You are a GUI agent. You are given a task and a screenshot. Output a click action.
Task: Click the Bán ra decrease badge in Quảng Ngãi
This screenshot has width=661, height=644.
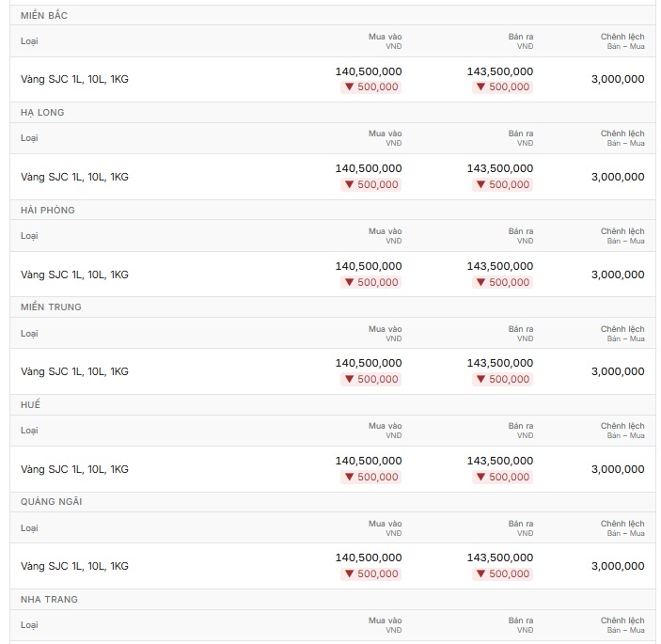click(502, 574)
